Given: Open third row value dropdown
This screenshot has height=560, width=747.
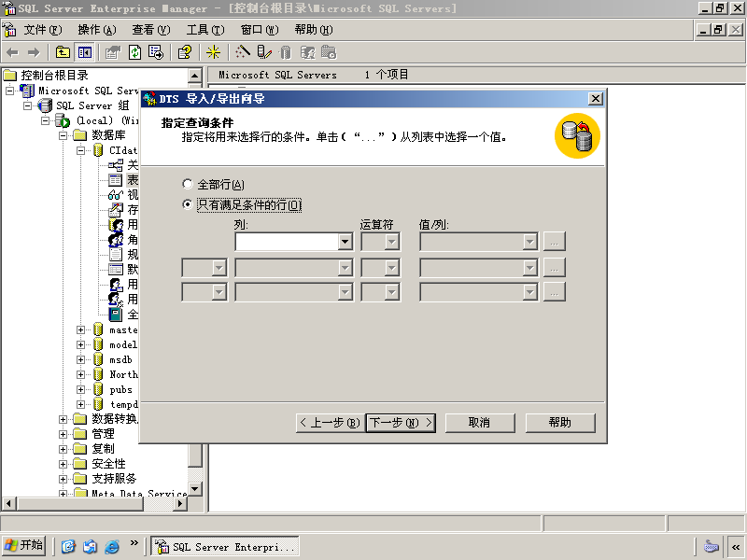Looking at the screenshot, I should (x=529, y=292).
